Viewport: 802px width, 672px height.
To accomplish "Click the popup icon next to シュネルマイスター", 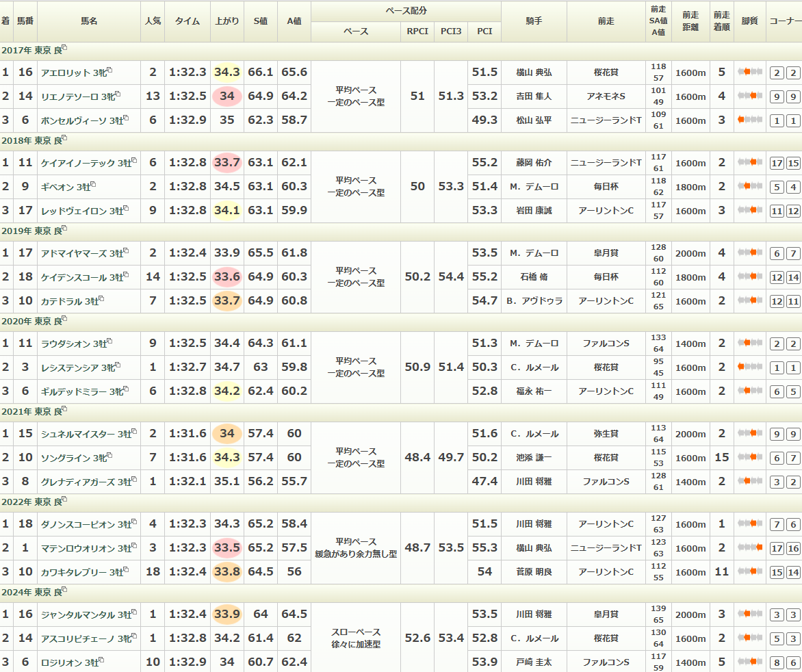I will [134, 432].
